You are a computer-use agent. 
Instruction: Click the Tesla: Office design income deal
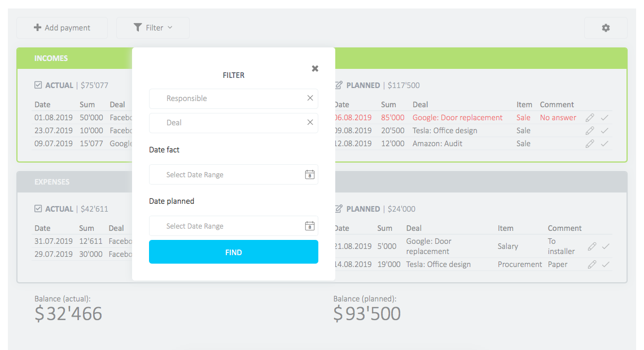point(445,130)
